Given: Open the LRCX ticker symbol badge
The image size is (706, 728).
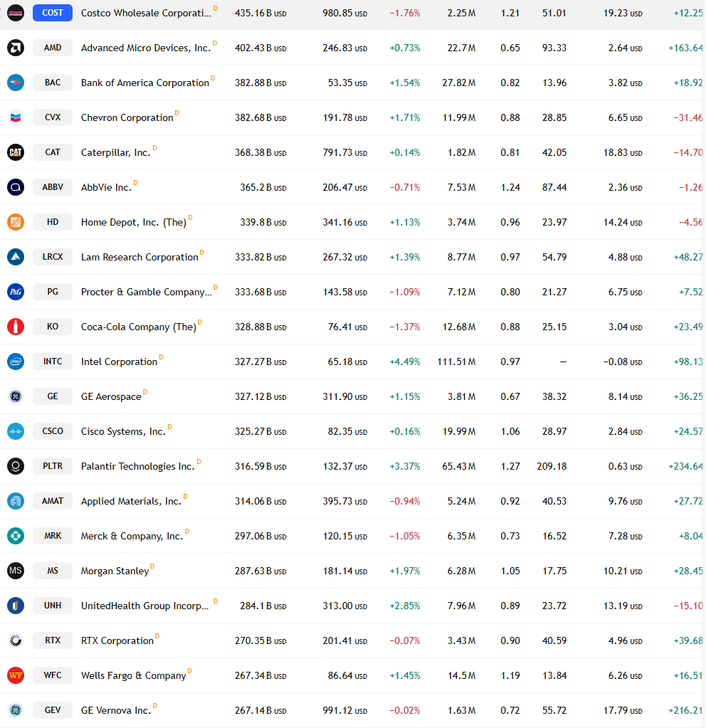Looking at the screenshot, I should pyautogui.click(x=53, y=257).
